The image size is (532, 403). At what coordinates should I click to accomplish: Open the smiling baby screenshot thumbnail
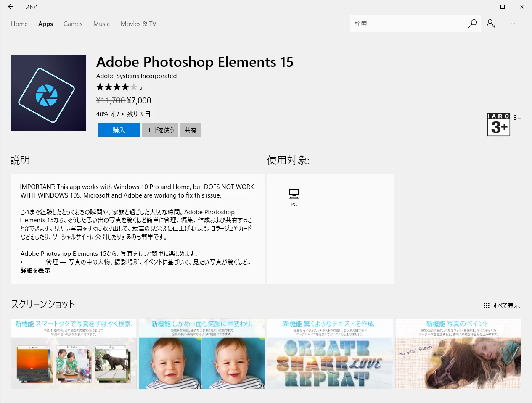click(x=202, y=353)
